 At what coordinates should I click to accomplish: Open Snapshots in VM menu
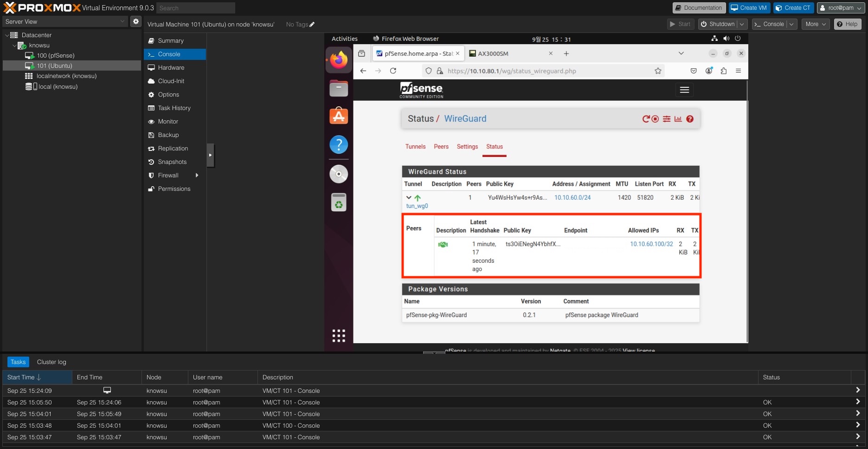pyautogui.click(x=175, y=162)
